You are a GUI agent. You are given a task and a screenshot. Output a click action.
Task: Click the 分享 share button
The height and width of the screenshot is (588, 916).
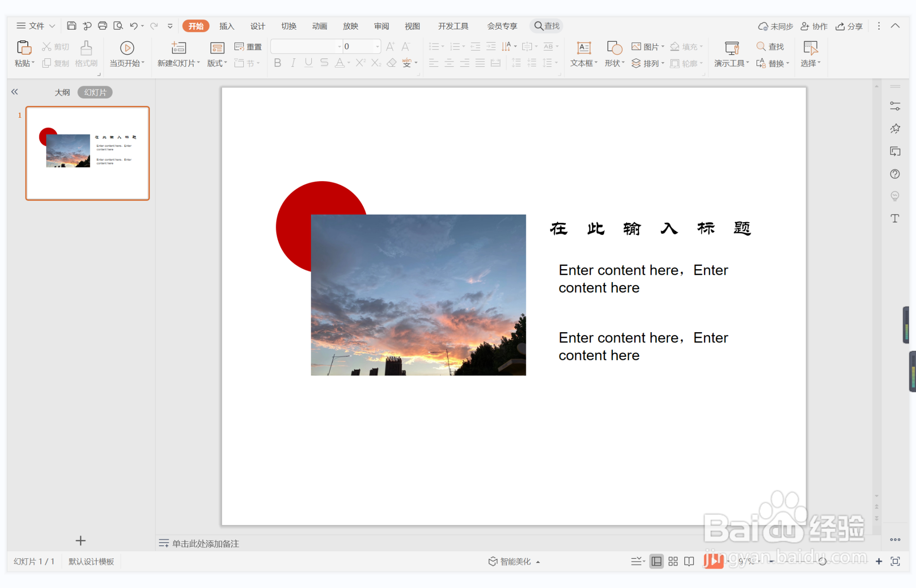(849, 26)
